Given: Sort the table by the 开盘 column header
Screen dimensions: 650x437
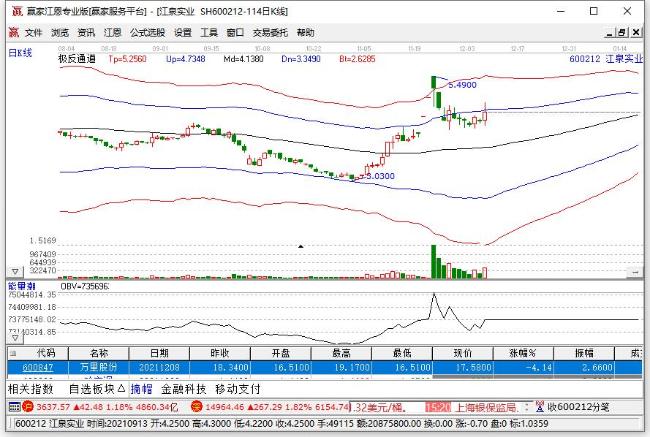Looking at the screenshot, I should [281, 353].
